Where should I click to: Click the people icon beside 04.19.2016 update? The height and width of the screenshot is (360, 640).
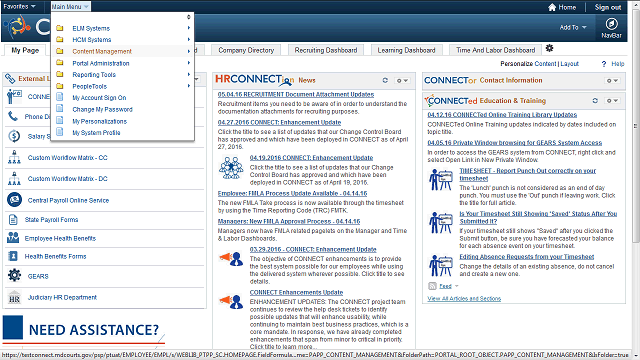point(231,168)
